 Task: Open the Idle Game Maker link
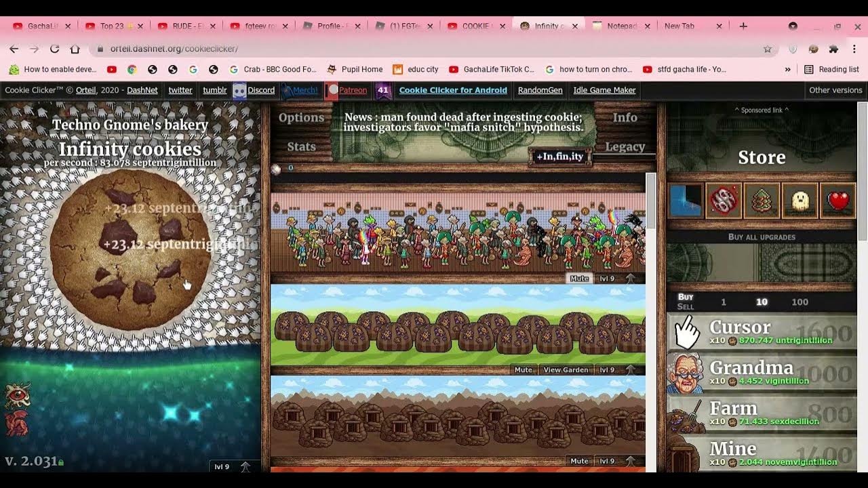604,90
